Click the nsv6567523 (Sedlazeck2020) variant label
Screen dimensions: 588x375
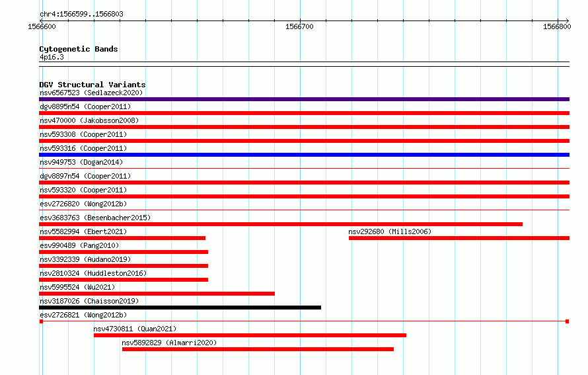[x=91, y=93]
